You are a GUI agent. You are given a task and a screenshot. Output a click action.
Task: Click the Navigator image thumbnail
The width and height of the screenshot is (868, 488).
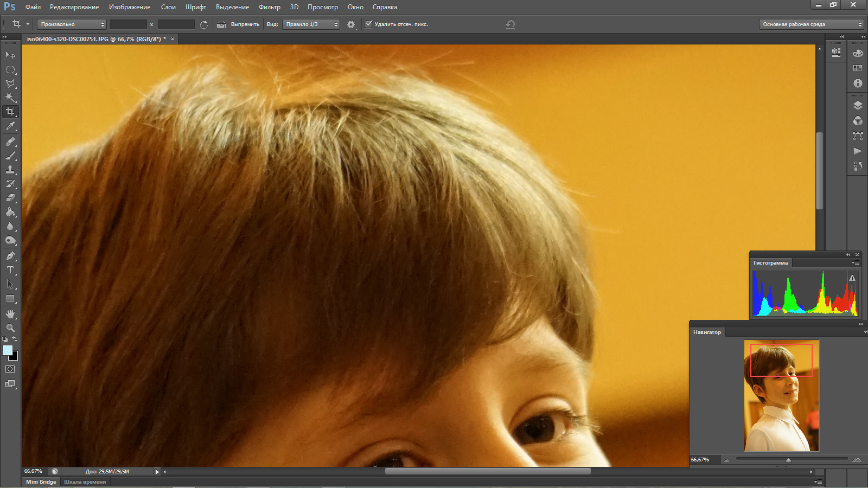click(x=781, y=396)
